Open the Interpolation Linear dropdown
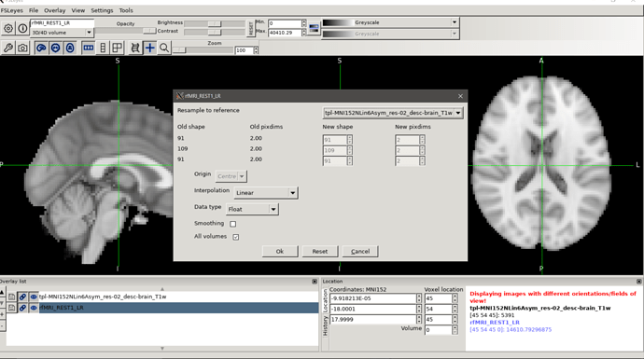This screenshot has height=359, width=644. tap(266, 192)
